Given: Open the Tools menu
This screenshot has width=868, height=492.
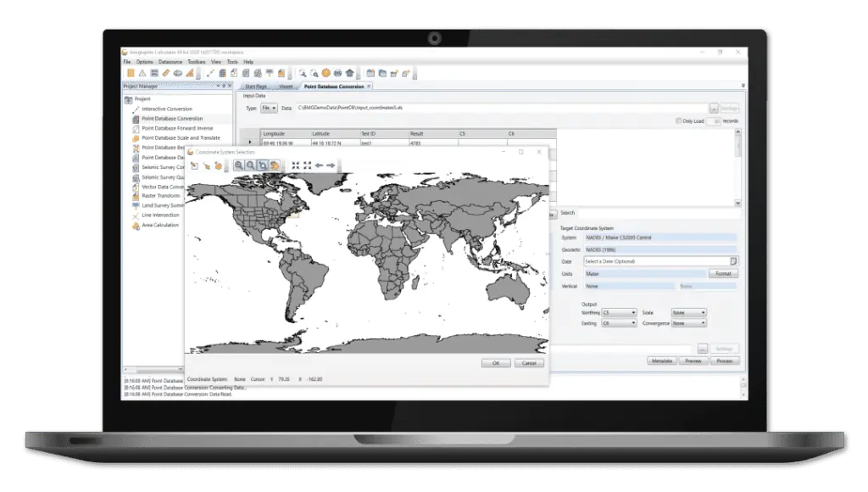Looking at the screenshot, I should pyautogui.click(x=232, y=62).
